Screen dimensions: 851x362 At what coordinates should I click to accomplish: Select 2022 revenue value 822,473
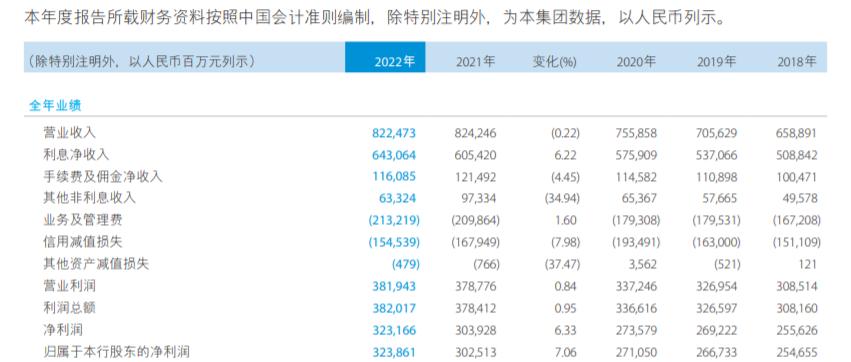coord(394,133)
